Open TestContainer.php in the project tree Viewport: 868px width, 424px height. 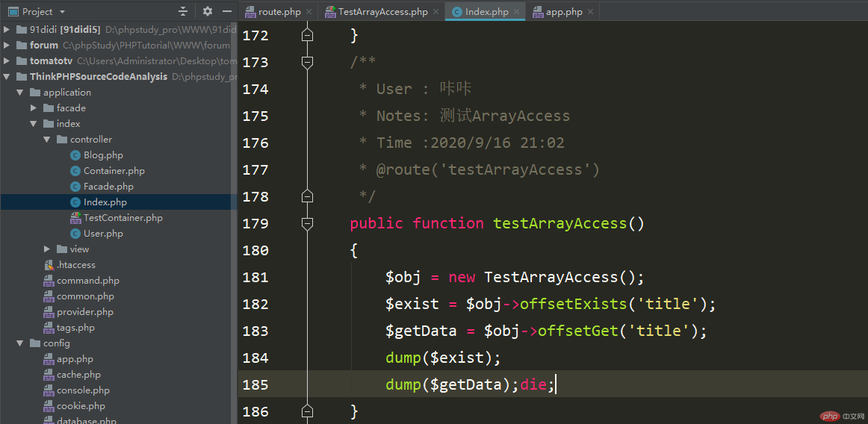pos(123,218)
